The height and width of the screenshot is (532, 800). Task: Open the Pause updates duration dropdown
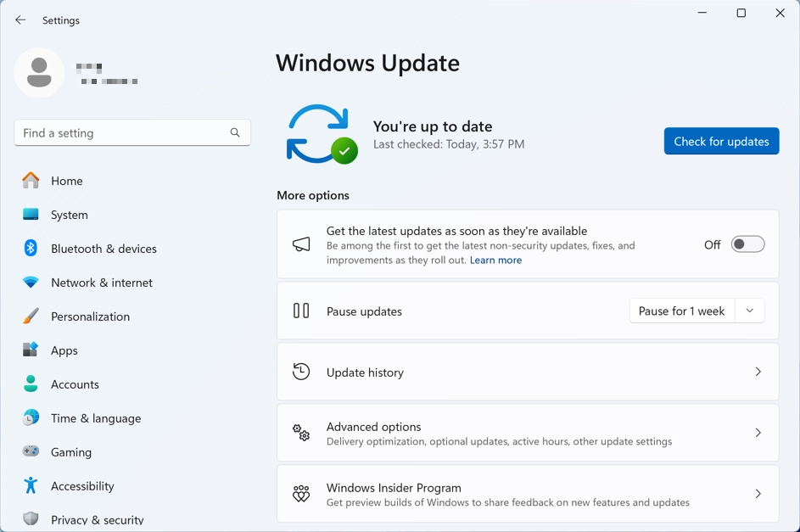point(749,311)
